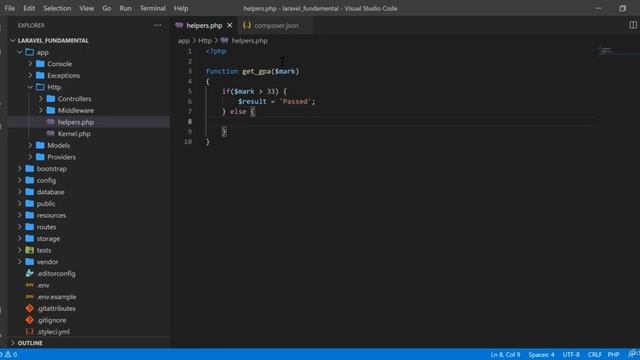Expand the Controllers folder chevron

click(41, 99)
